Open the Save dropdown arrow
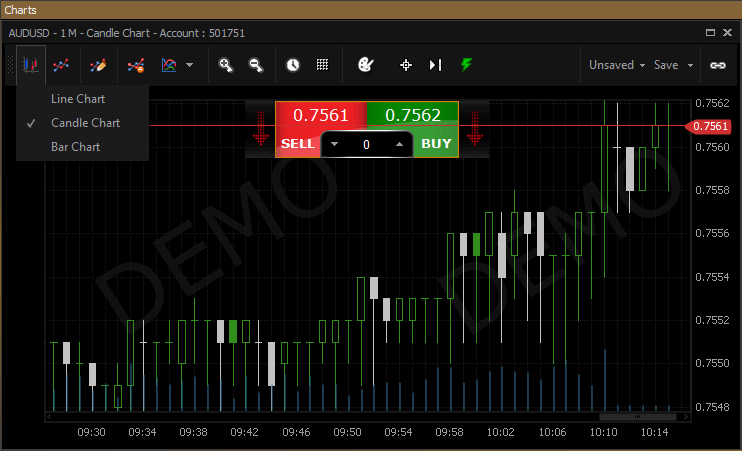This screenshot has height=451, width=742. click(690, 65)
